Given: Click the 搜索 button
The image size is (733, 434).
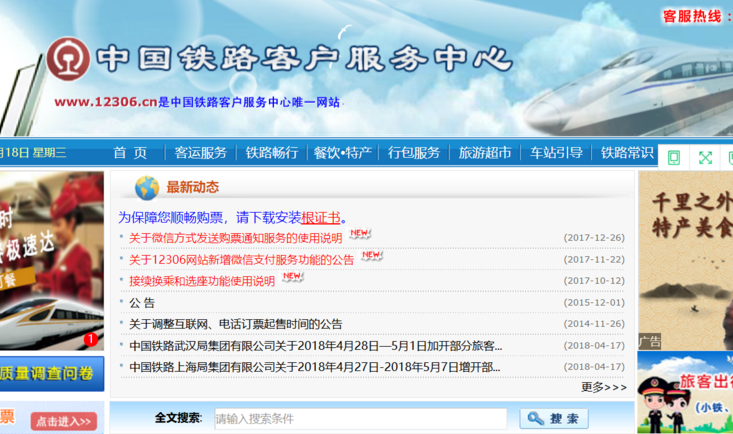Looking at the screenshot, I should [x=554, y=418].
